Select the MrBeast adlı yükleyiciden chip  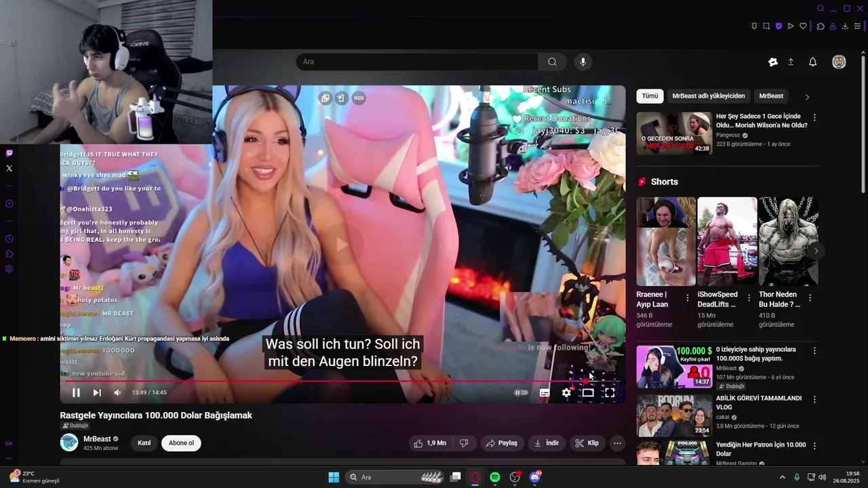709,96
